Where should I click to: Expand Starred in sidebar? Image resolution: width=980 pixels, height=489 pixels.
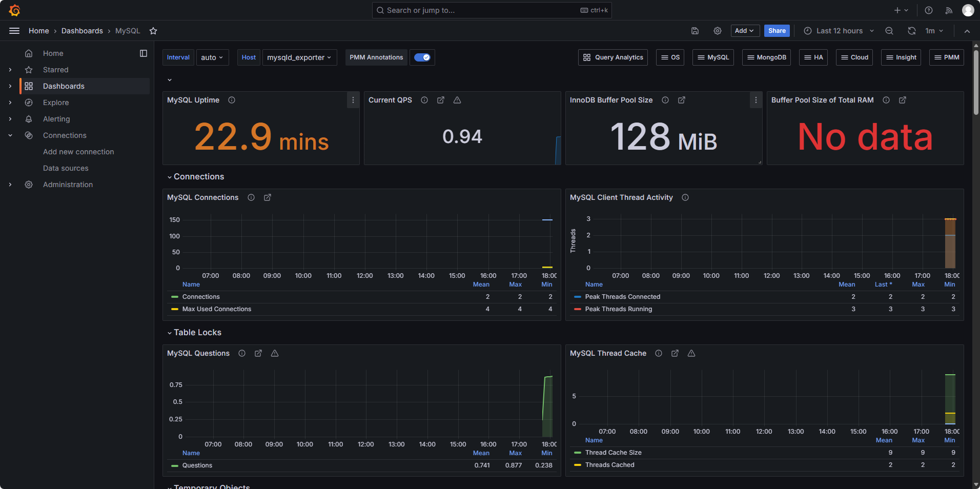click(x=10, y=70)
